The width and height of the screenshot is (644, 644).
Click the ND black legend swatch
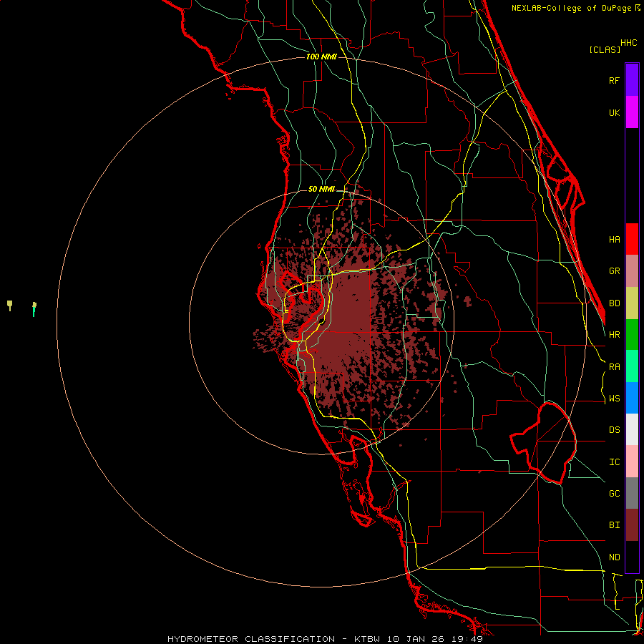click(632, 557)
